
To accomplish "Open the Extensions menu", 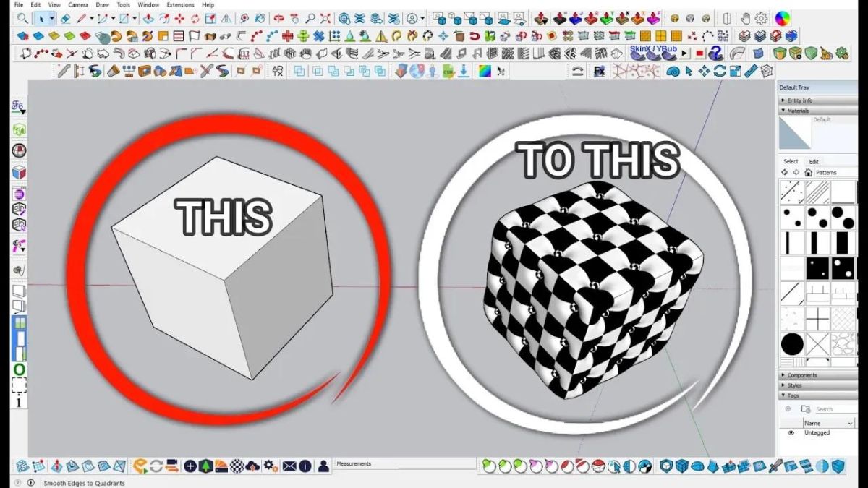I will 181,4.
